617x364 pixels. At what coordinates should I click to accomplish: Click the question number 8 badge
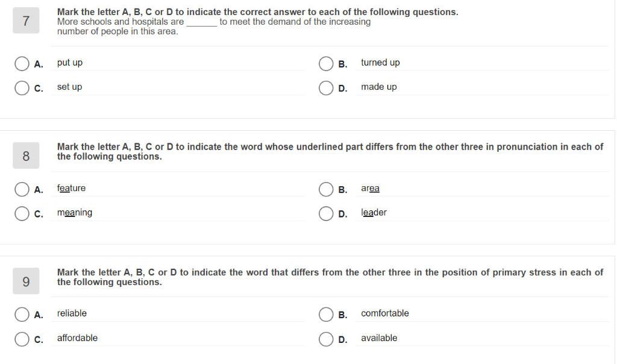pyautogui.click(x=26, y=155)
